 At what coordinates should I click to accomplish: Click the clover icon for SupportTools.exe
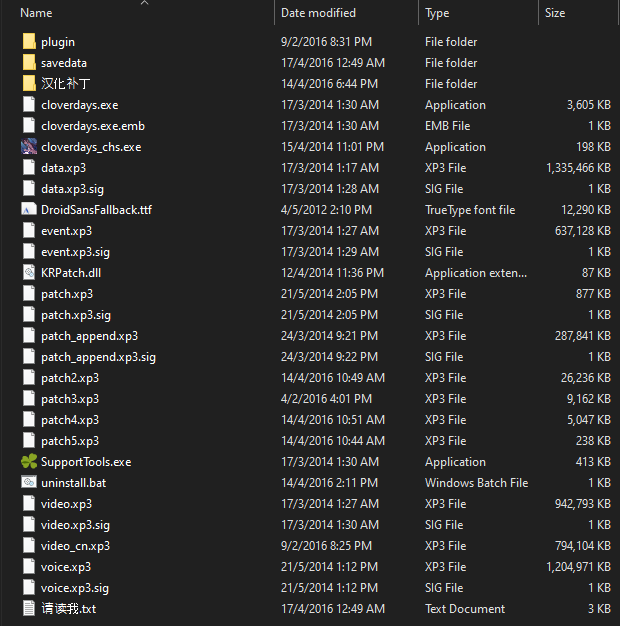[x=28, y=462]
